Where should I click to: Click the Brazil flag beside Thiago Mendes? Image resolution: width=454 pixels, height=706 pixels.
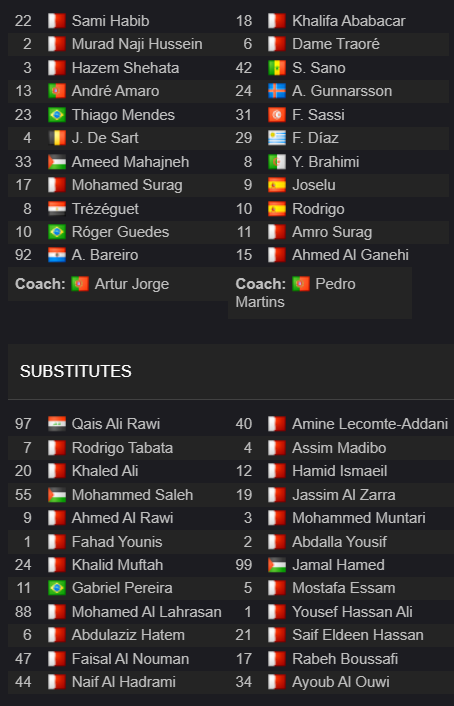(x=57, y=114)
